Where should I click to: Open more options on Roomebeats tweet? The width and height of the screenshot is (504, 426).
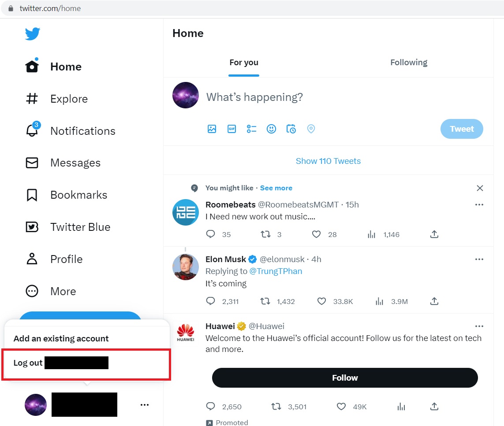479,204
